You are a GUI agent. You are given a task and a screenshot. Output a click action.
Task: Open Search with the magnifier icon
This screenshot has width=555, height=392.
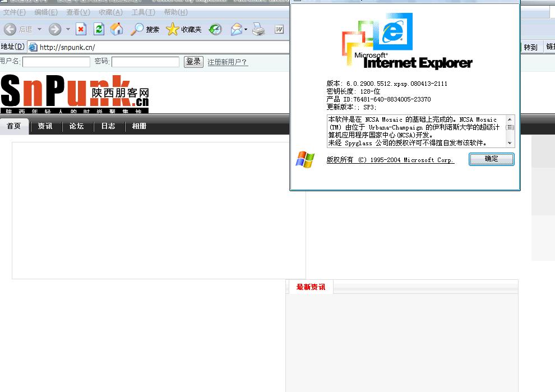click(x=137, y=29)
